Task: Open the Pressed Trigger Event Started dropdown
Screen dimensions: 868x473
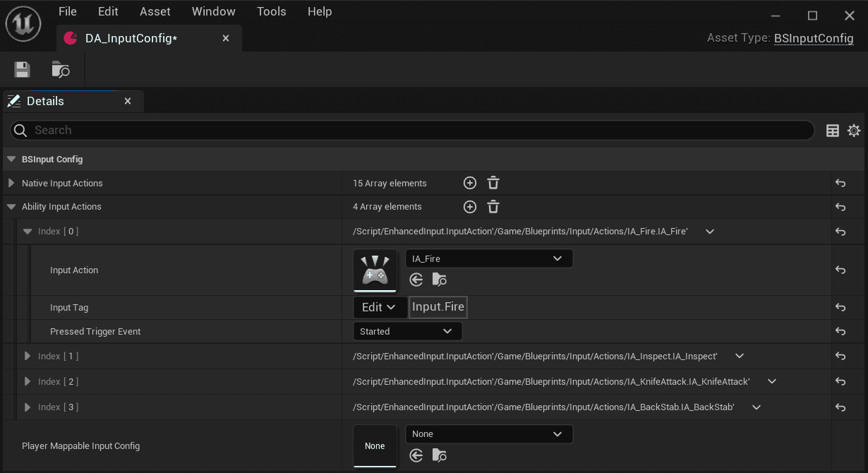Action: (407, 331)
